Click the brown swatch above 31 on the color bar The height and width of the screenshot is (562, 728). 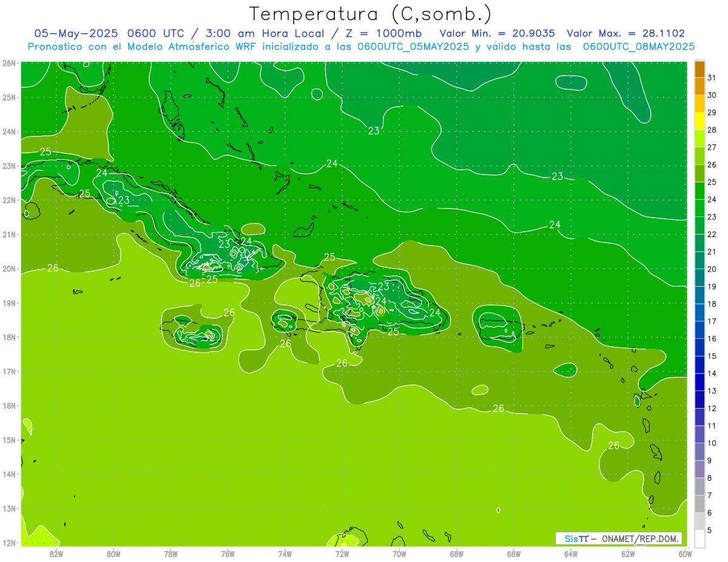coord(699,69)
